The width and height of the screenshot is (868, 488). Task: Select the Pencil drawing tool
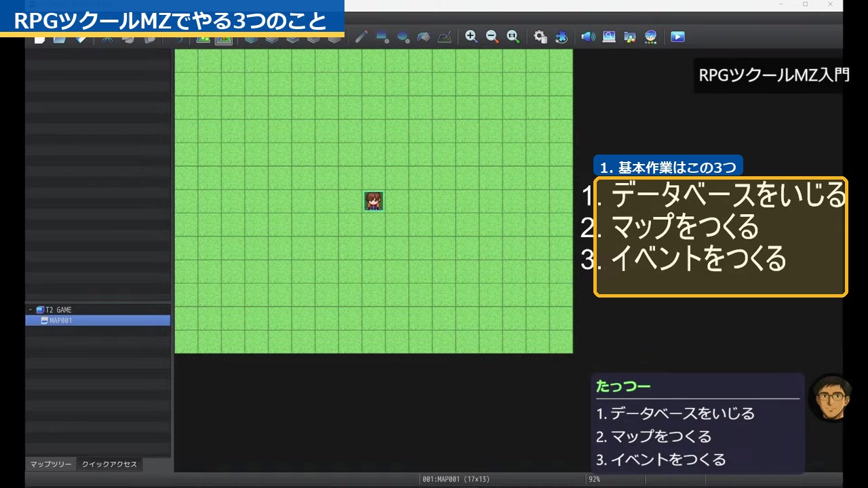click(x=361, y=37)
